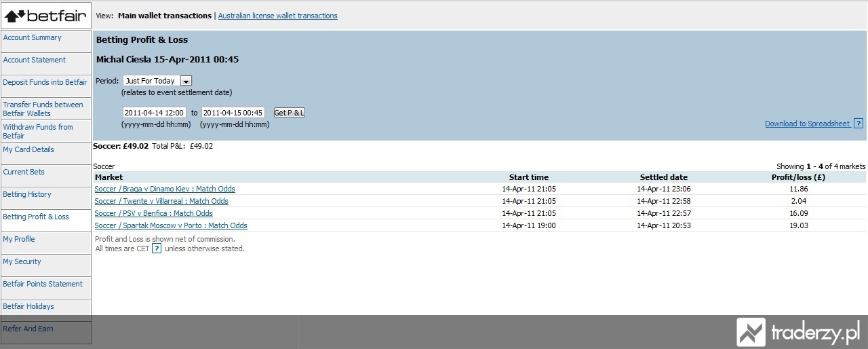The width and height of the screenshot is (868, 349).
Task: Click profit value 2.04
Action: click(x=799, y=201)
